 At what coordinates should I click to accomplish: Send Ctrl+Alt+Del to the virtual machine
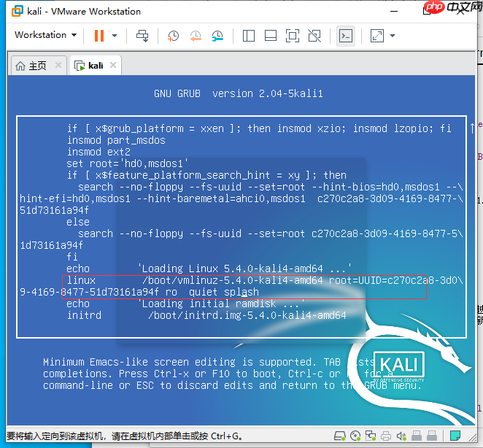(x=142, y=36)
